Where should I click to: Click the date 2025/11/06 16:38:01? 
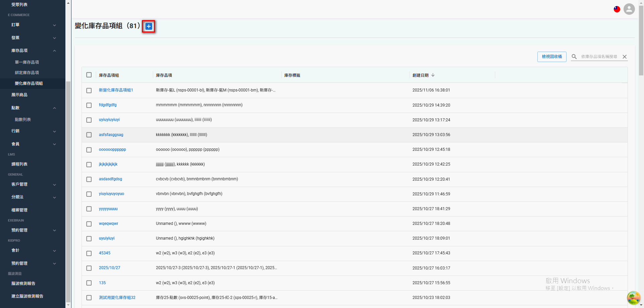tap(431, 90)
